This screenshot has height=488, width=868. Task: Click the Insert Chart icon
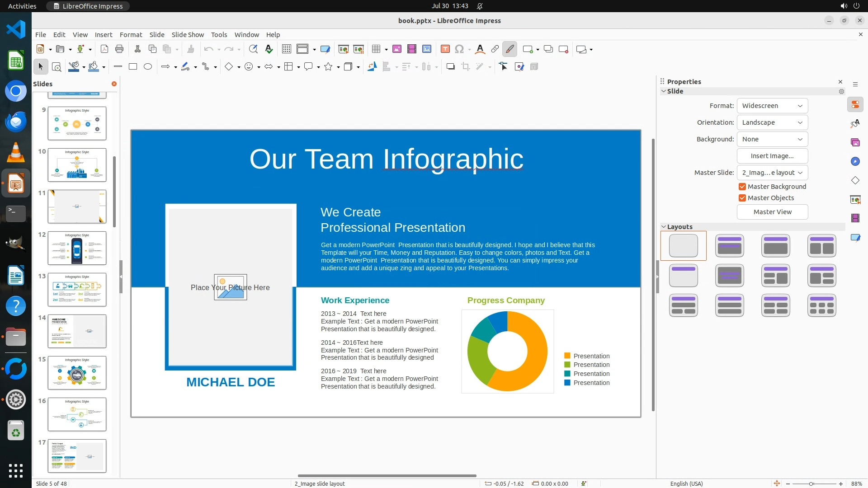427,49
